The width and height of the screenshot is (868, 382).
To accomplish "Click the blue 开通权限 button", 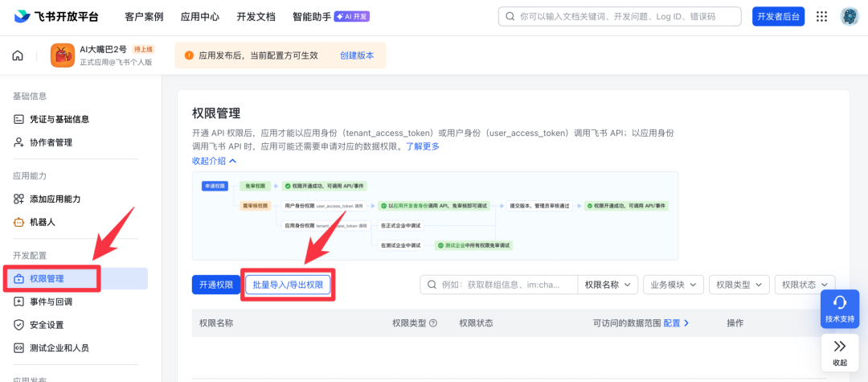I will tap(215, 285).
